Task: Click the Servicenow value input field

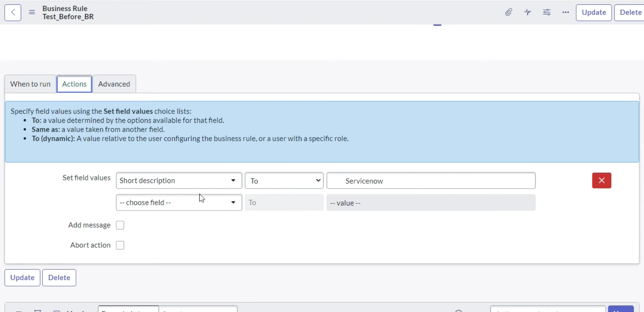Action: point(431,181)
